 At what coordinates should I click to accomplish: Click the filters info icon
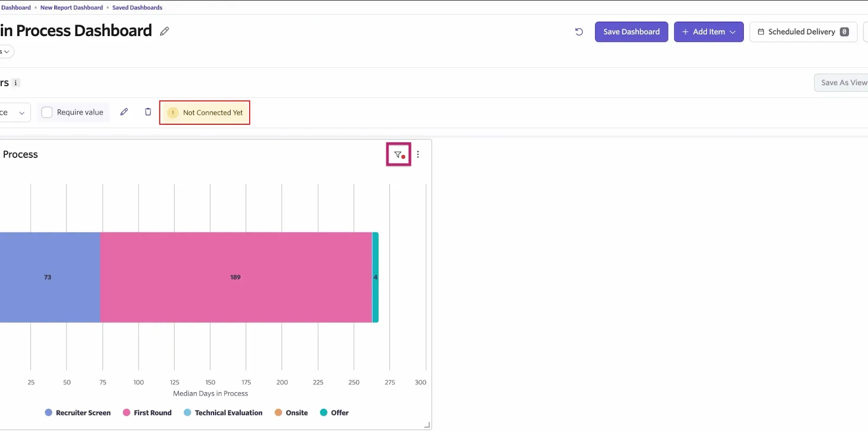point(16,83)
